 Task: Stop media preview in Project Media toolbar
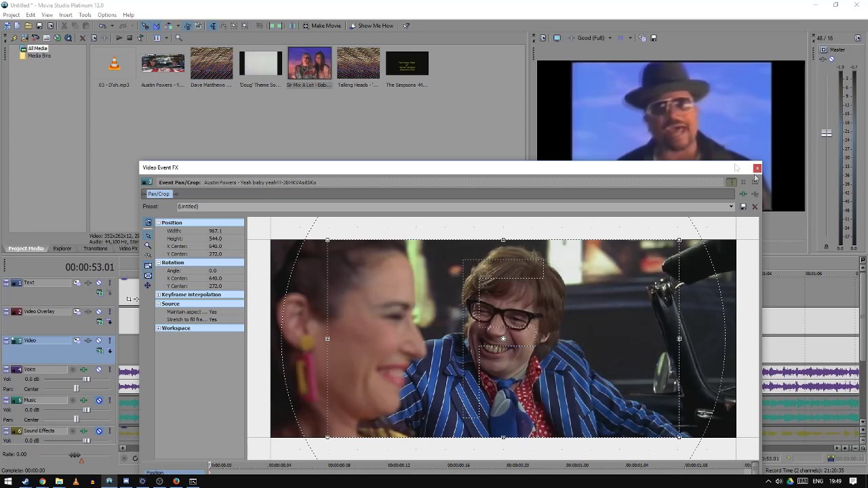pyautogui.click(x=130, y=38)
